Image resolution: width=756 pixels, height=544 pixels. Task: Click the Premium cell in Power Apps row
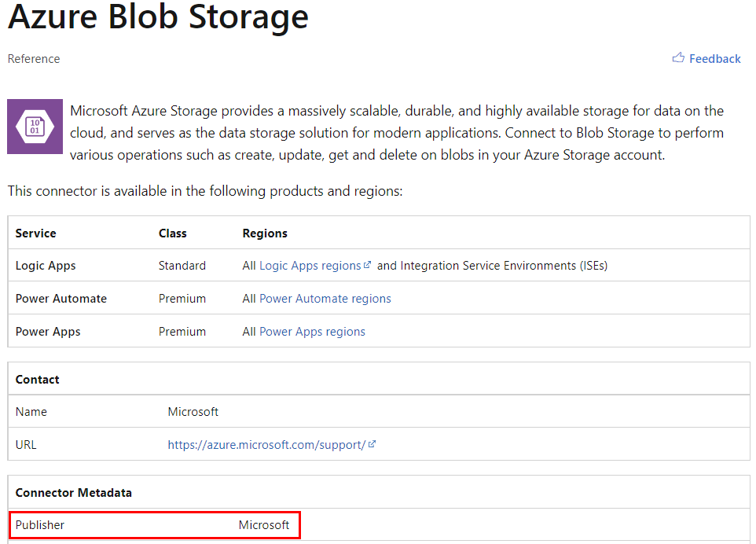click(x=182, y=331)
